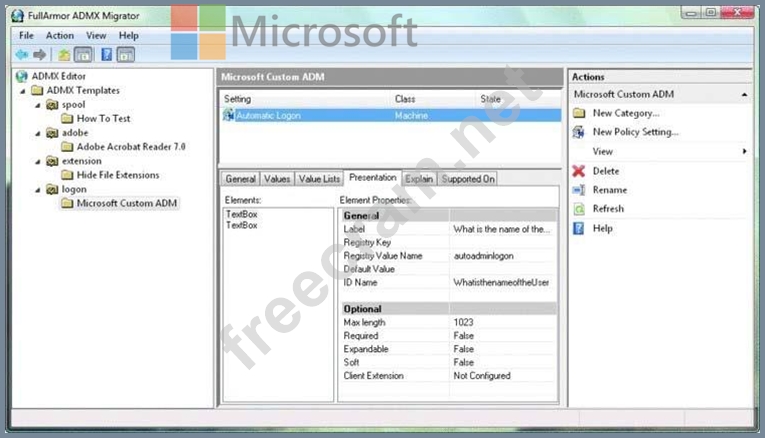The height and width of the screenshot is (438, 765).
Task: Click the Back arrow toolbar icon
Action: (21, 55)
